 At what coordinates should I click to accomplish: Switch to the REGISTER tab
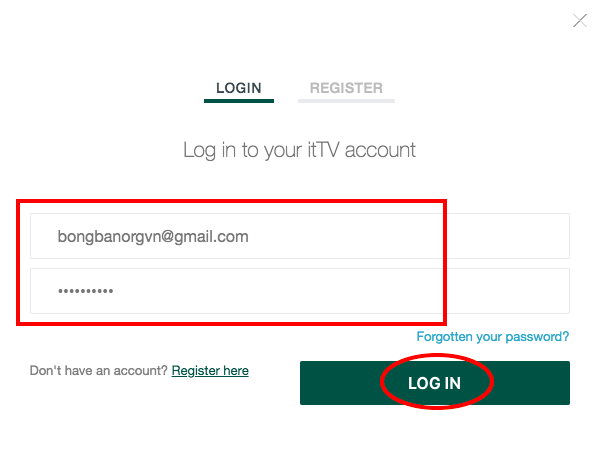click(346, 88)
